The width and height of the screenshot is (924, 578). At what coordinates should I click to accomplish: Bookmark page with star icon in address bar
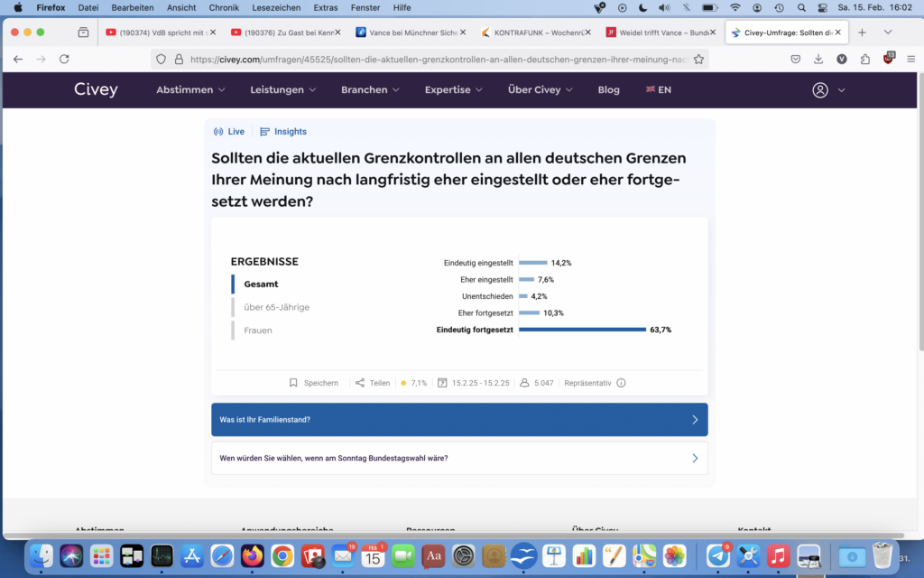point(698,60)
